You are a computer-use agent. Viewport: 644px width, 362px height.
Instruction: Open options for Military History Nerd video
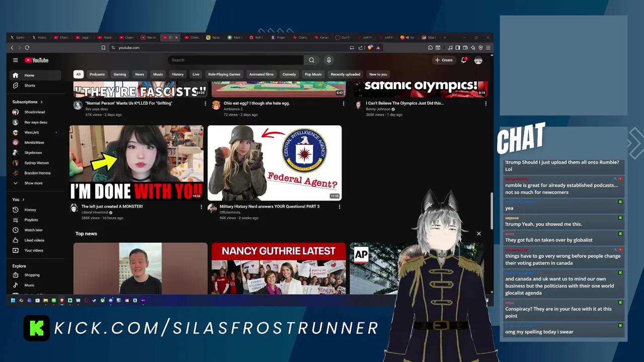pyautogui.click(x=339, y=207)
